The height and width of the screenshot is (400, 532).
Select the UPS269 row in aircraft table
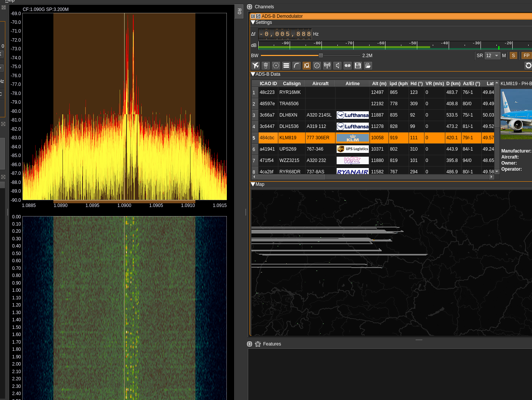[x=288, y=149]
